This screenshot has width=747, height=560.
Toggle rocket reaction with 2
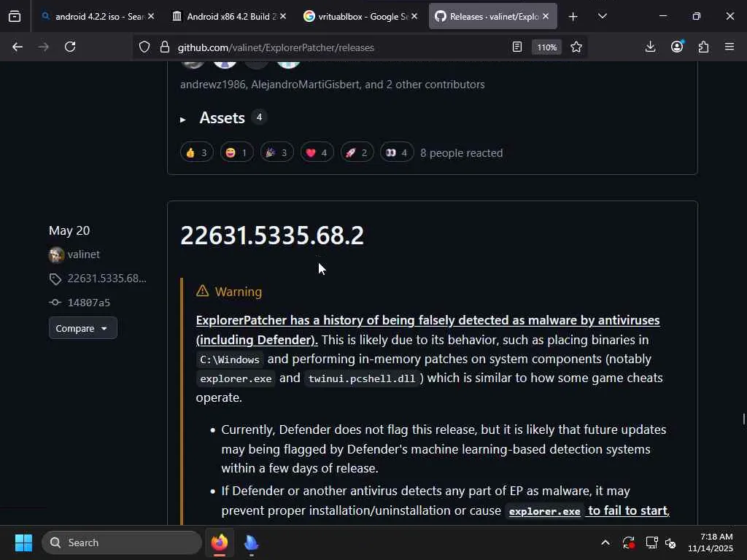[357, 153]
